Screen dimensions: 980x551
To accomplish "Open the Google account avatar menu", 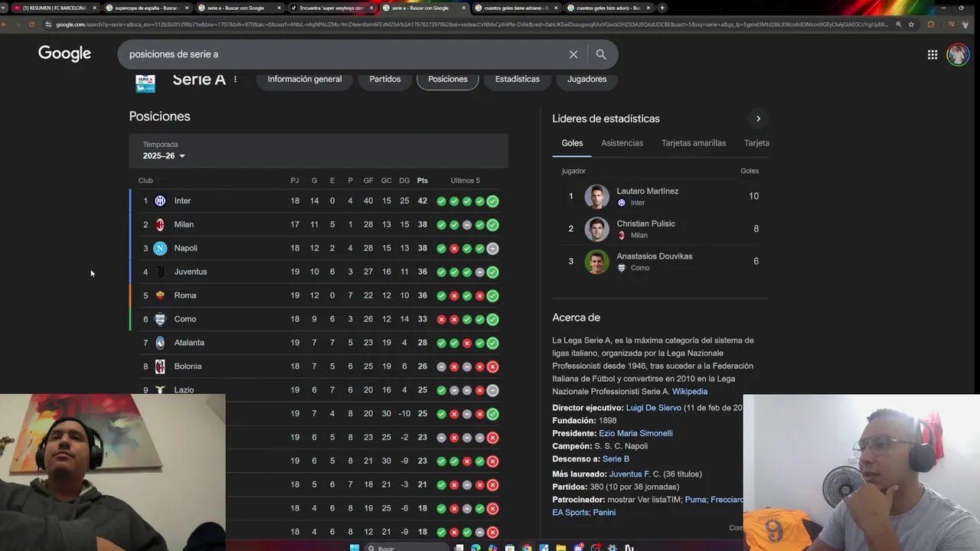I will point(958,54).
